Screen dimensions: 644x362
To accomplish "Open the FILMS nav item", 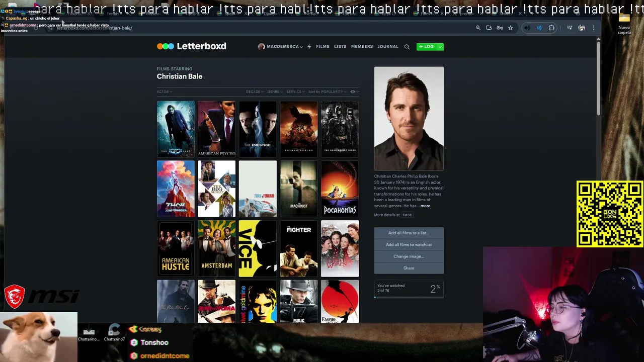I will (x=323, y=47).
